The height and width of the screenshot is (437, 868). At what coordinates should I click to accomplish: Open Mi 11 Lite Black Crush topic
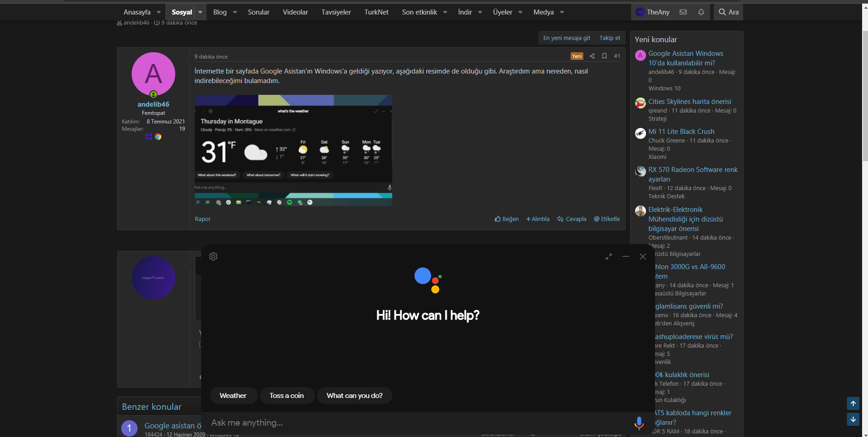pos(681,132)
